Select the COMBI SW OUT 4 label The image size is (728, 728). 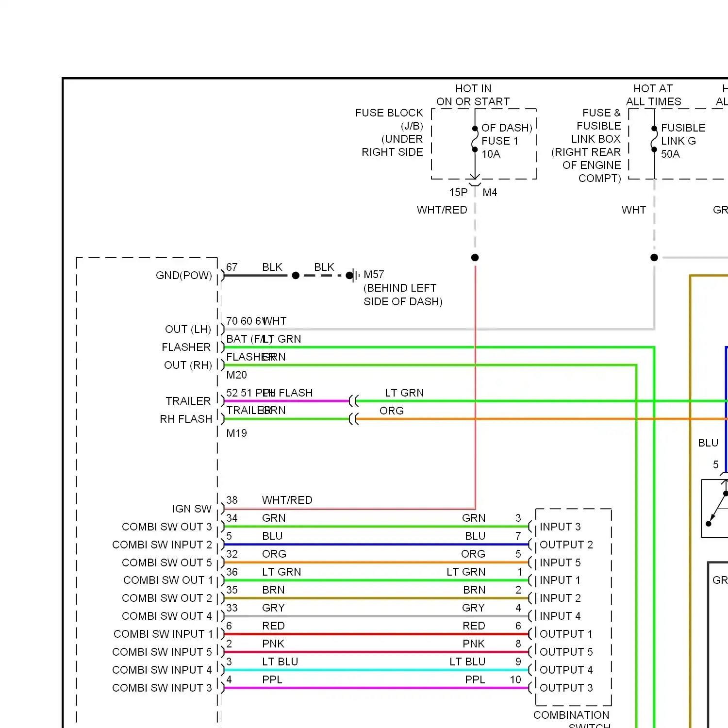click(x=167, y=616)
